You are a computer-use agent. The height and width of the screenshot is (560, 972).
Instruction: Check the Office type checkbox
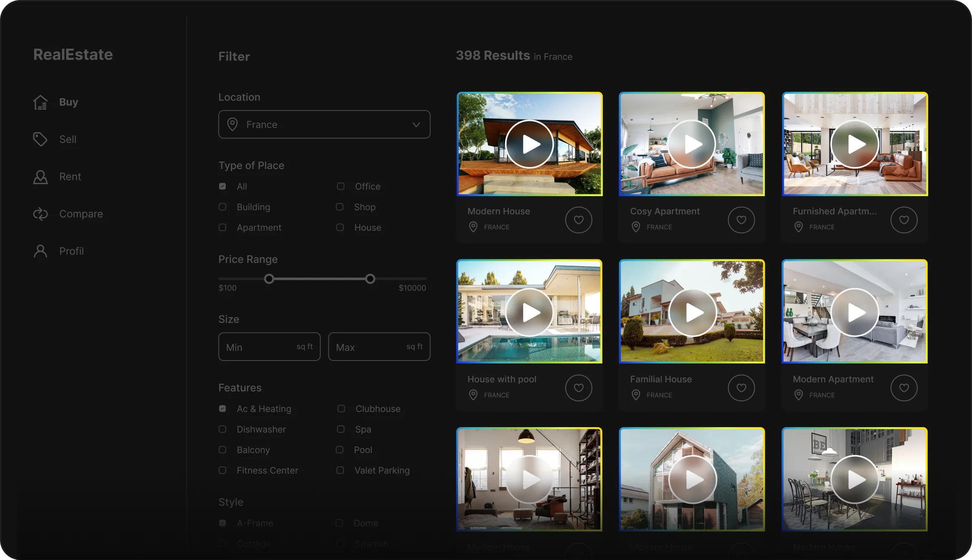(x=340, y=186)
